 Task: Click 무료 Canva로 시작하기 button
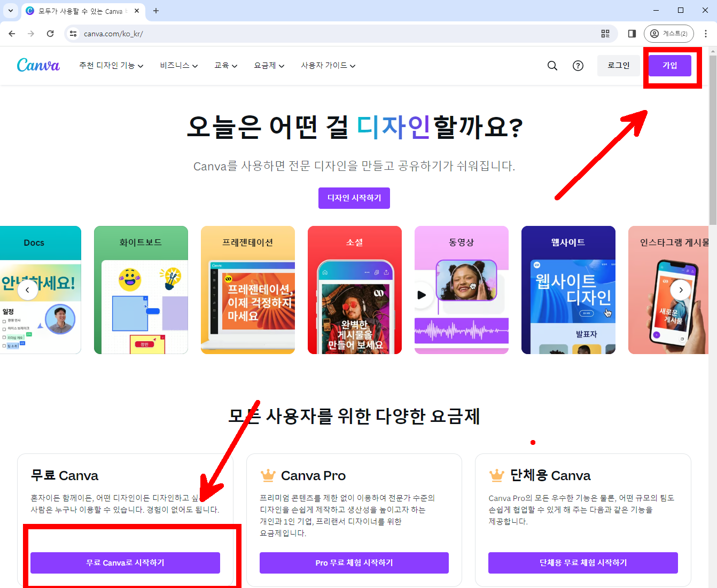point(125,563)
